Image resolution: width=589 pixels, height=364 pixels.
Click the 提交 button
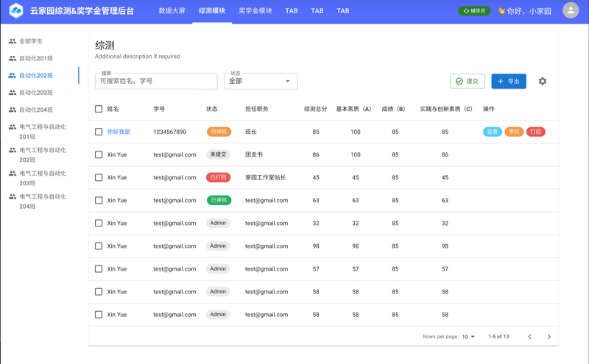(x=468, y=81)
